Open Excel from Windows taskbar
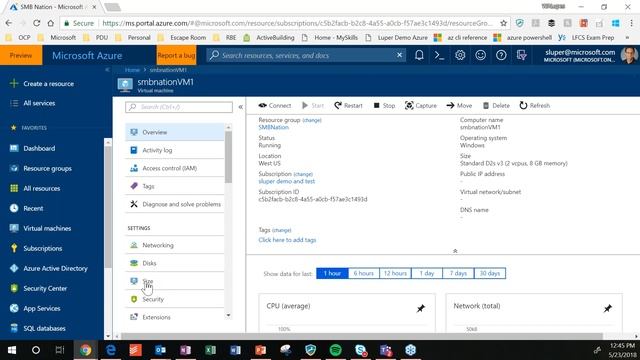The image size is (640, 360). pyautogui.click(x=211, y=350)
